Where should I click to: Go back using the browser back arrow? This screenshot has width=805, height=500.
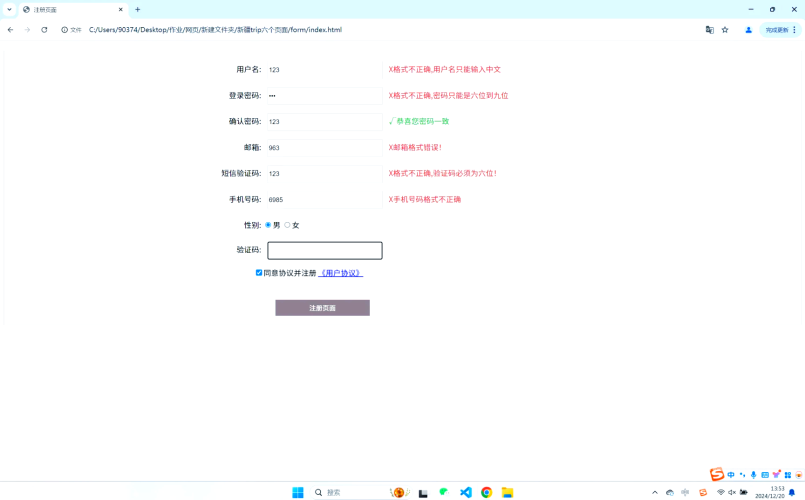click(x=10, y=30)
